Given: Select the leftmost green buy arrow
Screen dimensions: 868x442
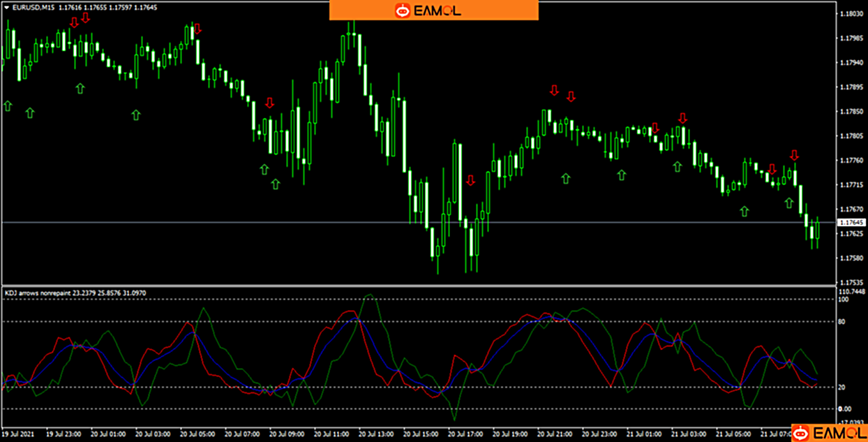Looking at the screenshot, I should [x=8, y=105].
